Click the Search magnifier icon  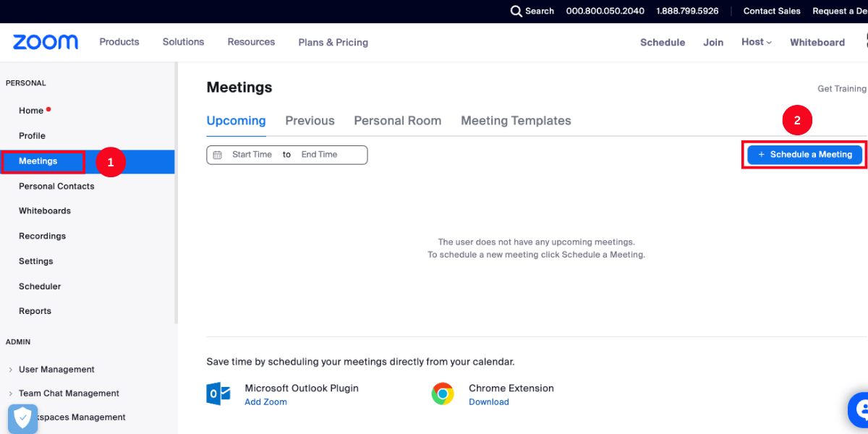tap(516, 11)
